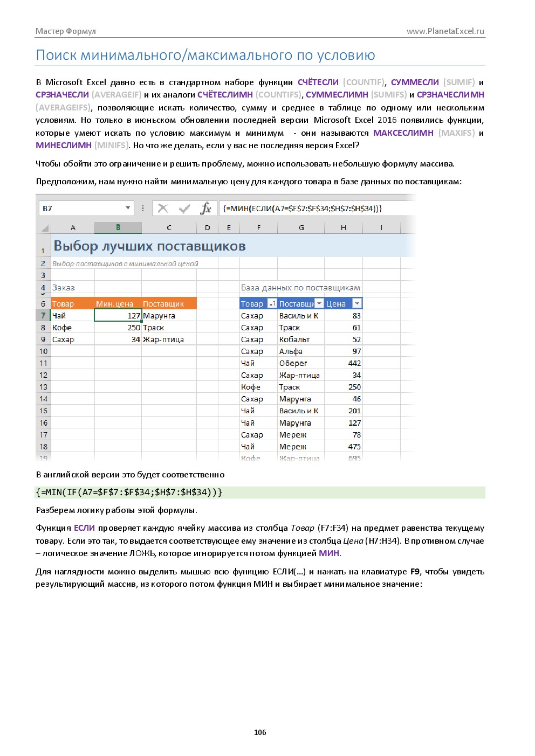The width and height of the screenshot is (535, 756).
Task: Open the Name Box dropdown arrow next to B7
Action: coord(128,208)
